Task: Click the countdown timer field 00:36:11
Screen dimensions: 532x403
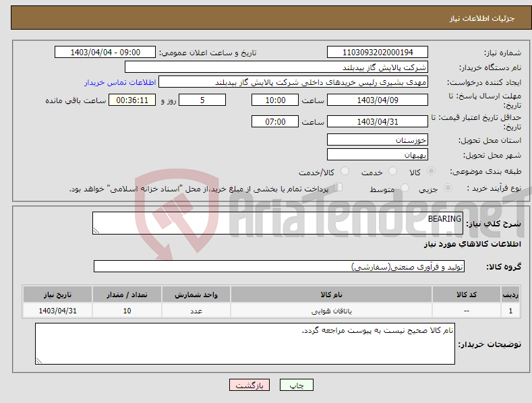Action: 132,100
